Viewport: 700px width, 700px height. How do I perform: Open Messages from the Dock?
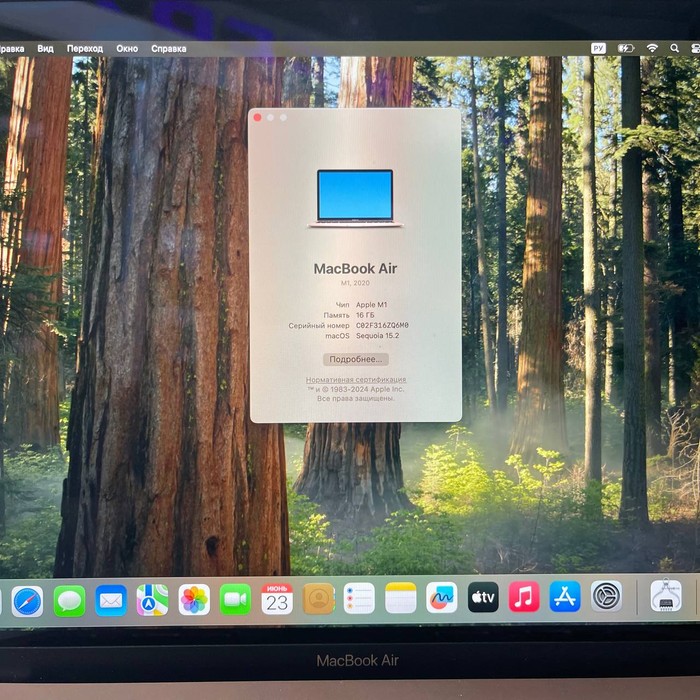(69, 601)
